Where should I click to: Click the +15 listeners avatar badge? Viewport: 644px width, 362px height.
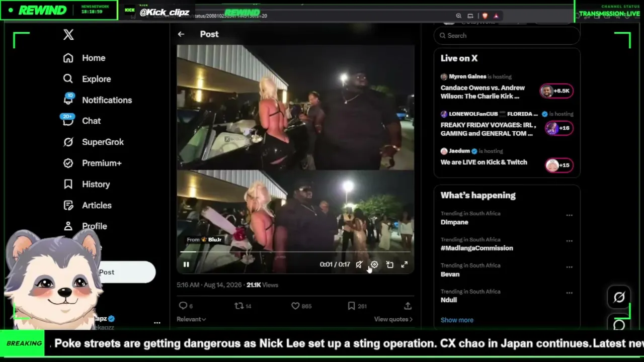click(x=558, y=165)
